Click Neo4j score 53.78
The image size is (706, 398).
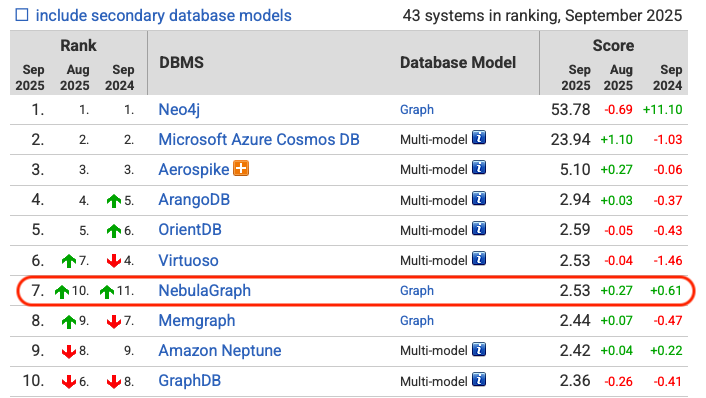tap(570, 109)
